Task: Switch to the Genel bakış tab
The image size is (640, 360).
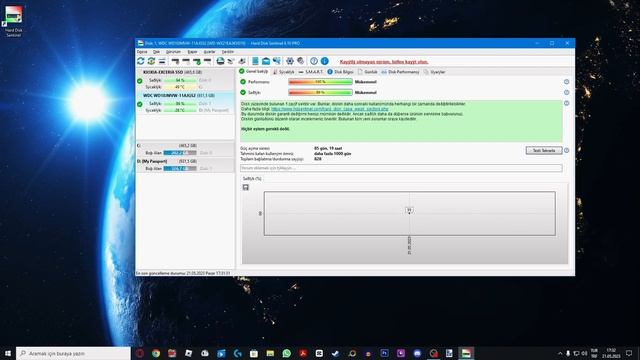Action: [x=253, y=71]
